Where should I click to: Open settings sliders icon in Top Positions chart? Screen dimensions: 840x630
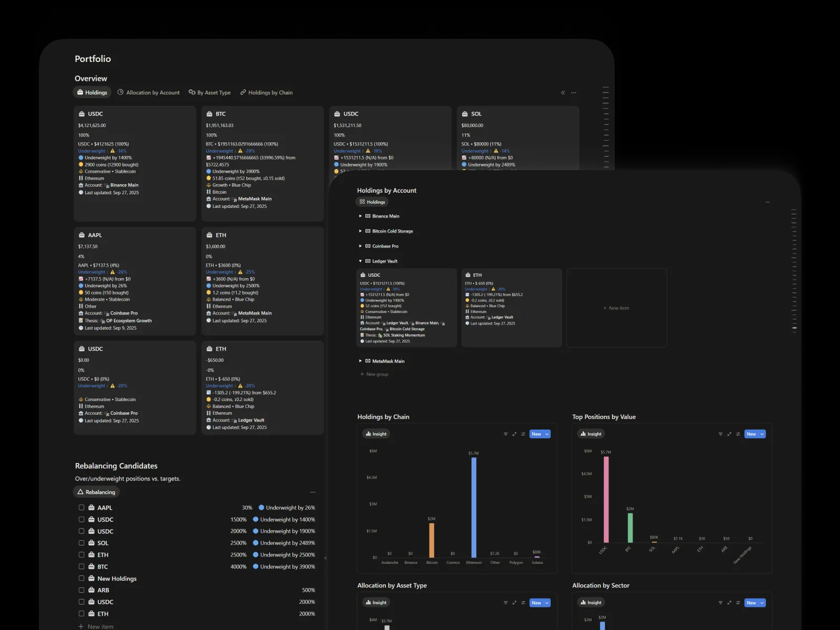738,434
